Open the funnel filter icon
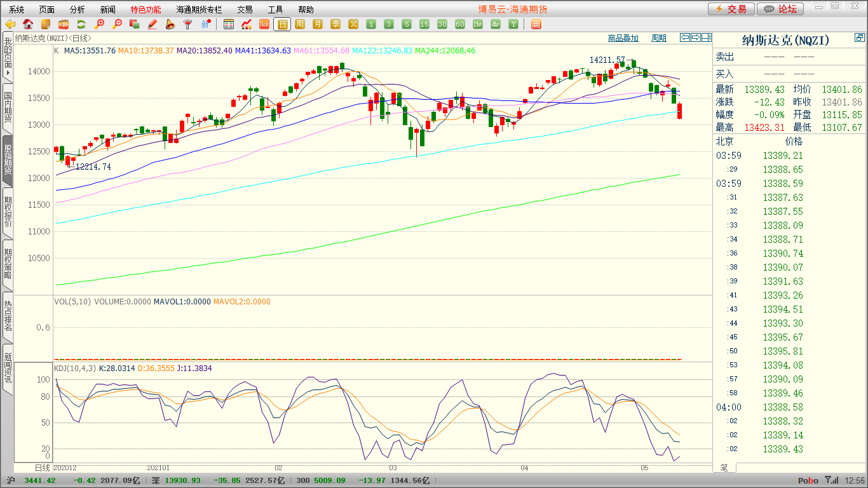Image resolution: width=868 pixels, height=488 pixels. pos(187,24)
